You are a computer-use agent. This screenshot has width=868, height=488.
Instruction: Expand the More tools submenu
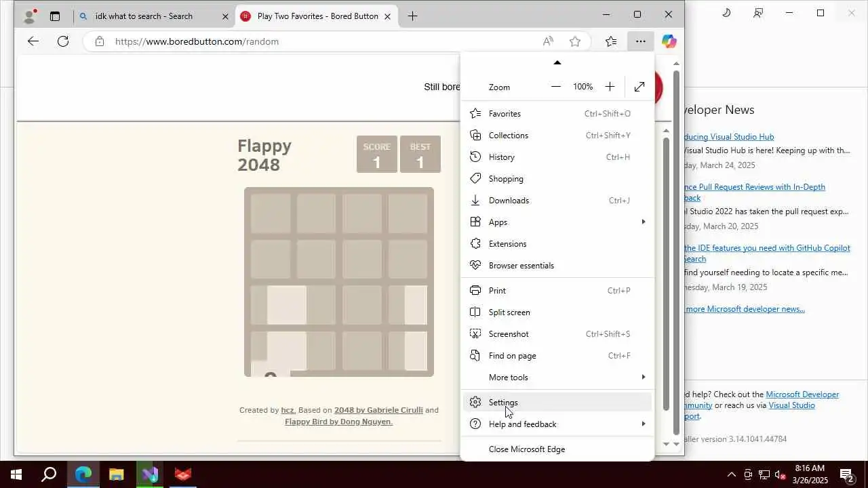click(557, 378)
